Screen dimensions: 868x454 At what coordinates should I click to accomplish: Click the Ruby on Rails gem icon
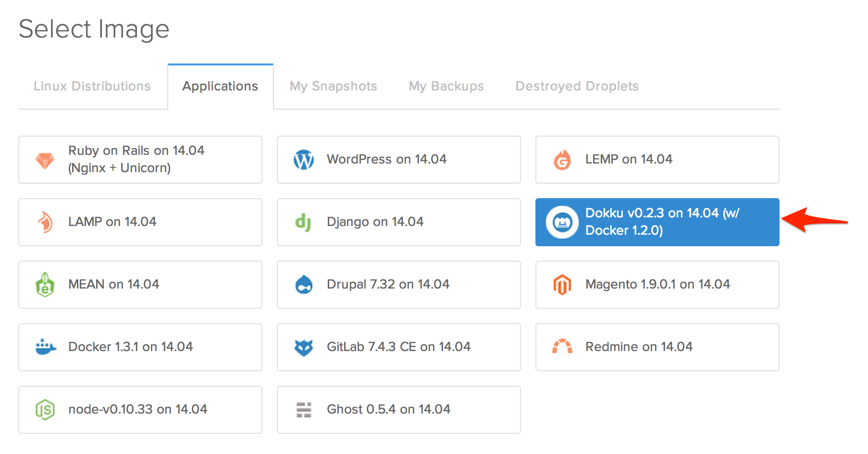(45, 160)
